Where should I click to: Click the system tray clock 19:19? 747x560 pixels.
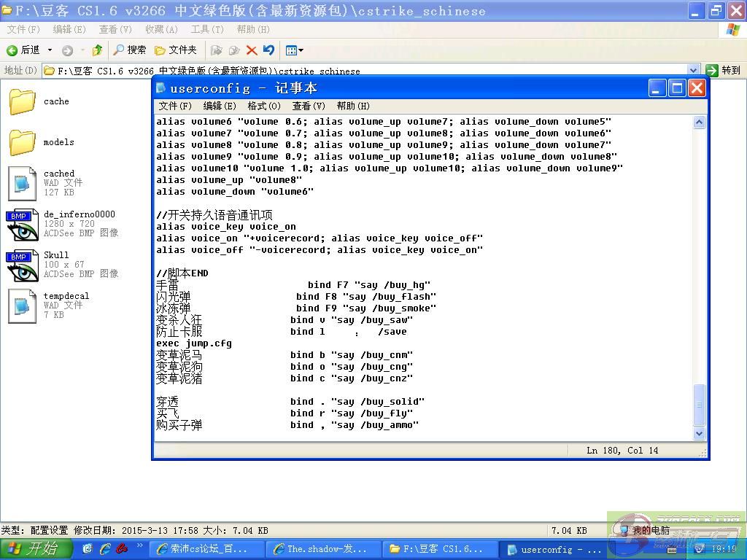pyautogui.click(x=724, y=550)
